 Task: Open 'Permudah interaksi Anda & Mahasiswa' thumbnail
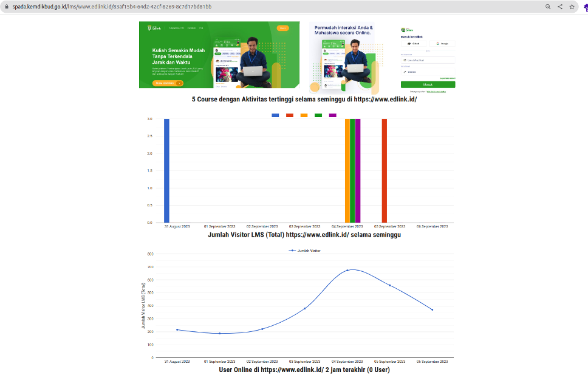(346, 58)
